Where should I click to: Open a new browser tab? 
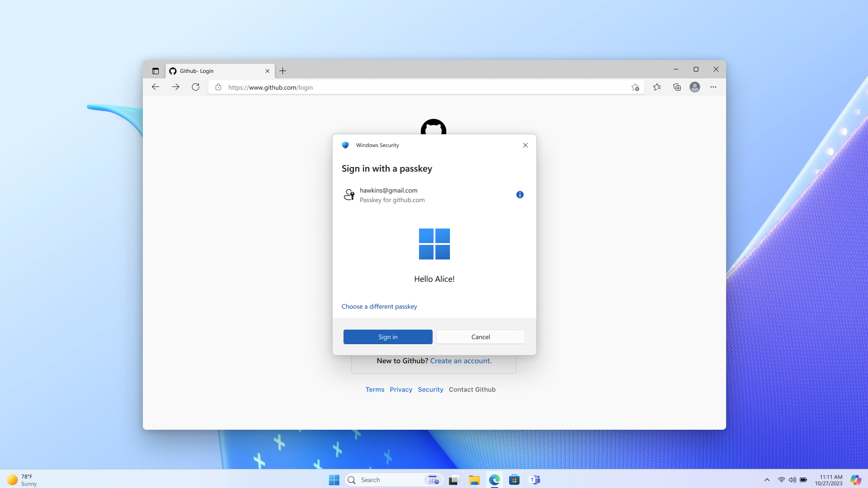coord(283,71)
